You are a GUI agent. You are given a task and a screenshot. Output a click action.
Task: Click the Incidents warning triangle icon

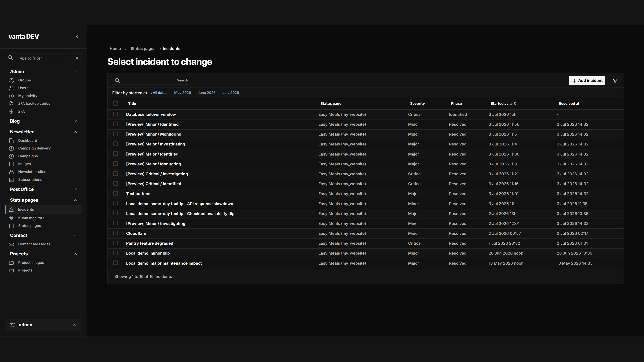[x=12, y=210]
